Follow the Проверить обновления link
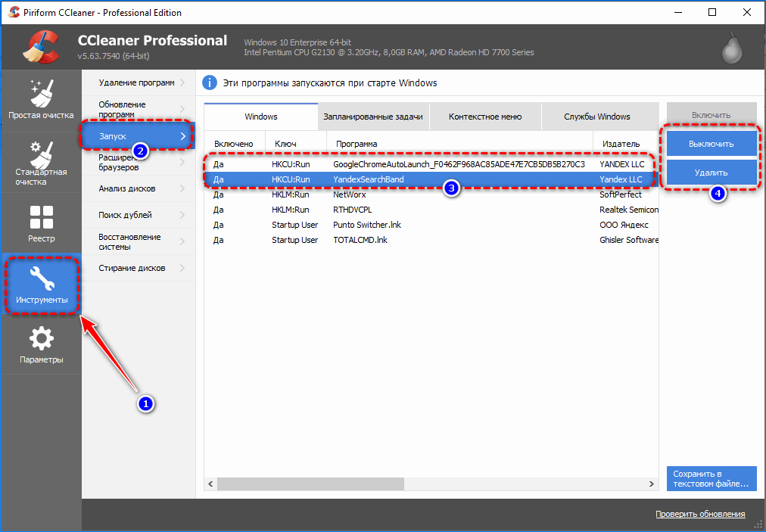 700,514
